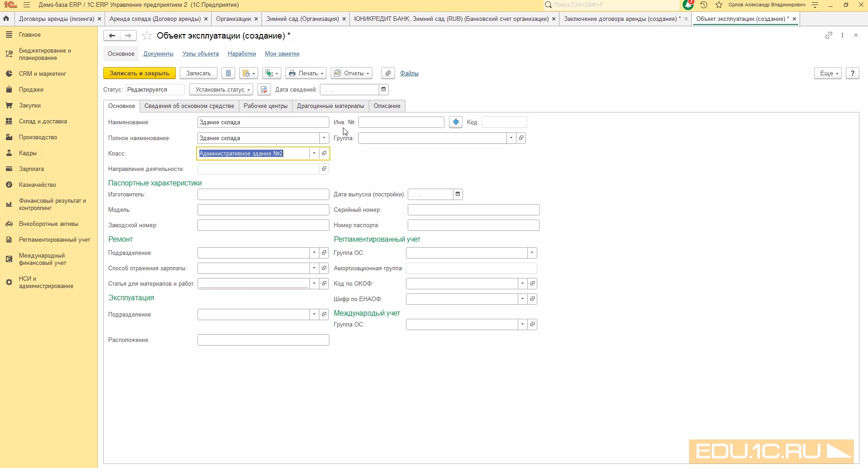This screenshot has height=468, width=868.
Task: Expand the Класс field dropdown arrow
Action: tap(314, 154)
